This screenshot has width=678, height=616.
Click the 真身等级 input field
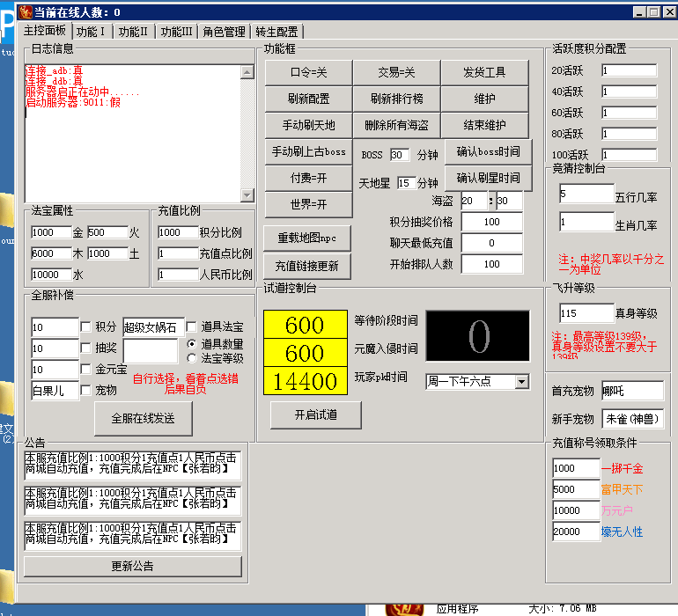coord(586,313)
